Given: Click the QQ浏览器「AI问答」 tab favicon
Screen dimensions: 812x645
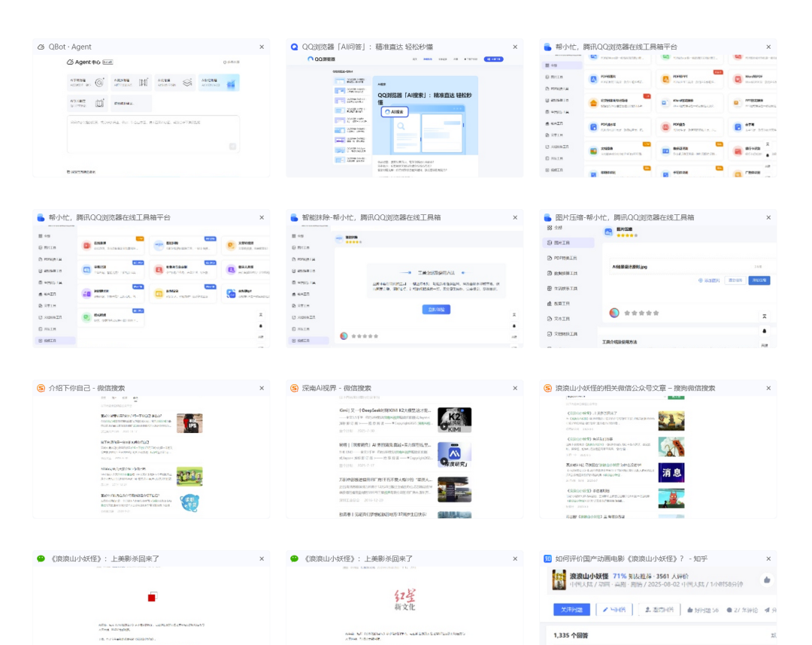Looking at the screenshot, I should click(295, 47).
